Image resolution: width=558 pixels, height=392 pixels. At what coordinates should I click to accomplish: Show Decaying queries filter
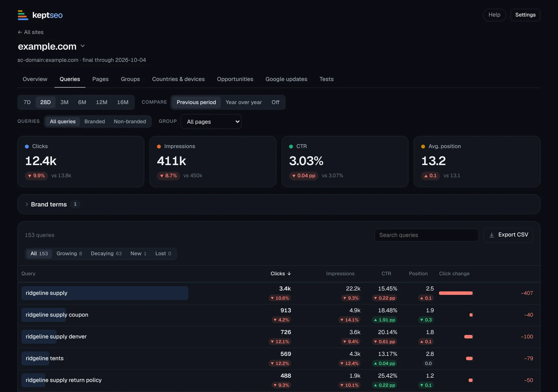click(x=106, y=254)
